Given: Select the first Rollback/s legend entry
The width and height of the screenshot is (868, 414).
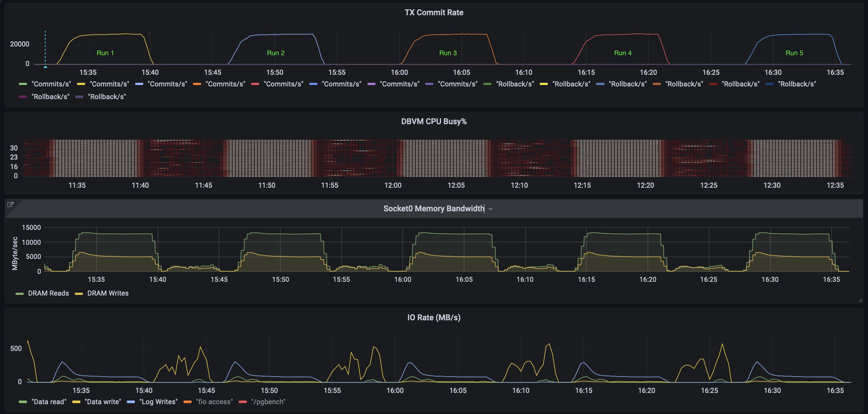Looking at the screenshot, I should [515, 84].
